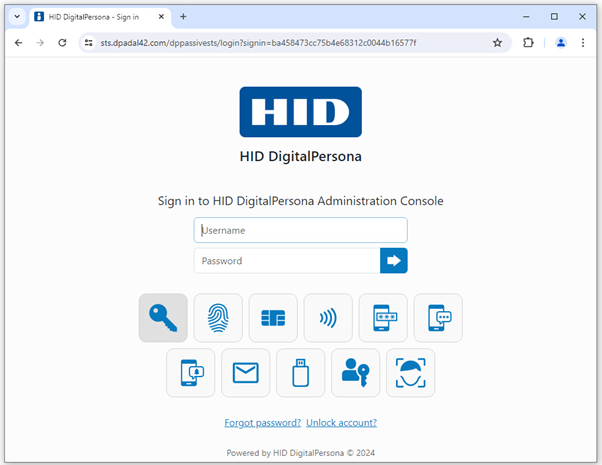Select the HID DigitalPersona browser tab
The height and width of the screenshot is (465, 602).
(x=93, y=17)
